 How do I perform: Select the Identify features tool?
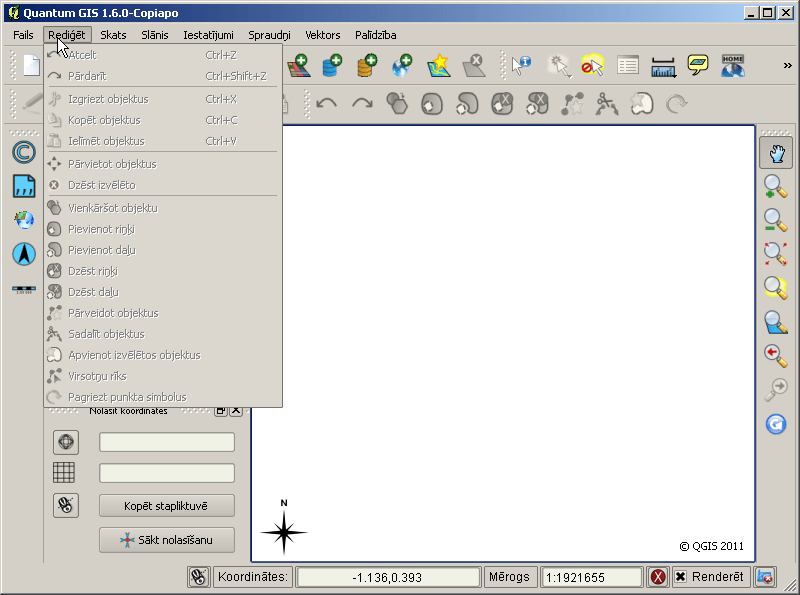[521, 66]
